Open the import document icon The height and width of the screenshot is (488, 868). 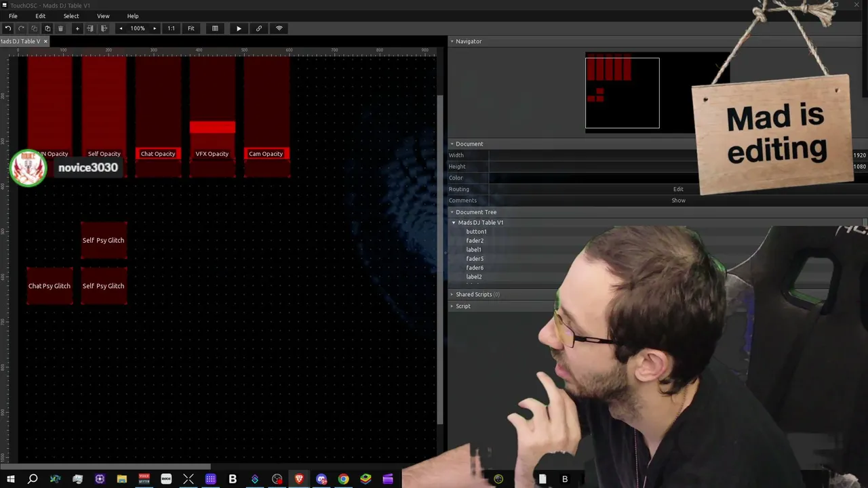90,28
